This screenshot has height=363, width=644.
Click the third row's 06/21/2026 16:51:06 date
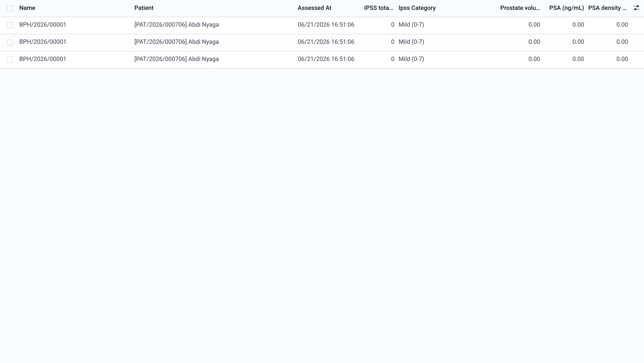[326, 59]
